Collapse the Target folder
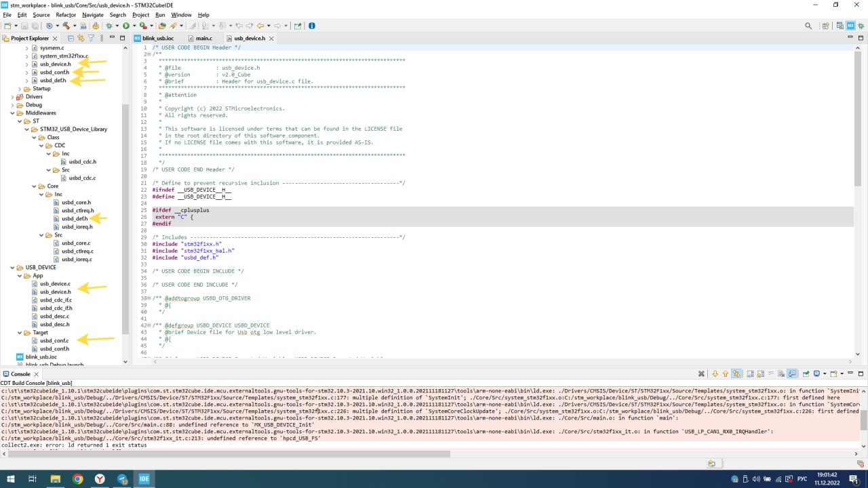 [20, 333]
